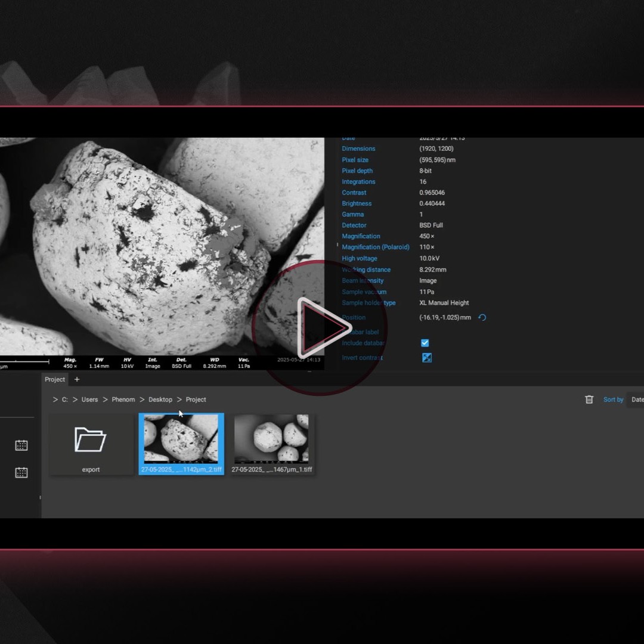Image resolution: width=644 pixels, height=644 pixels.
Task: Select the reset icon next to Position value
Action: (482, 317)
